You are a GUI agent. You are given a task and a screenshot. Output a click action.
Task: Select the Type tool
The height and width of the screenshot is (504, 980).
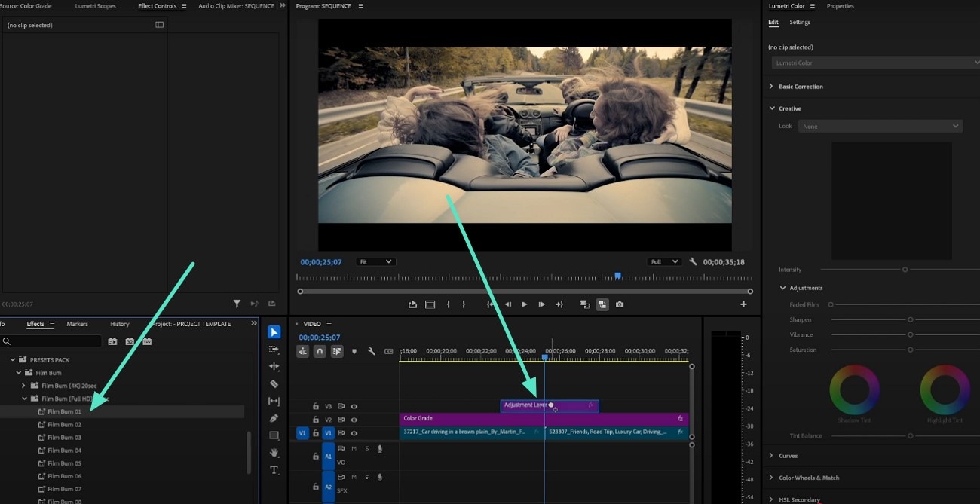click(x=274, y=470)
